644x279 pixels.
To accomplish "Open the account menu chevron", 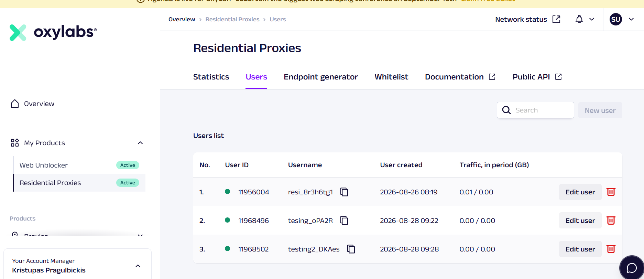I will pyautogui.click(x=631, y=19).
